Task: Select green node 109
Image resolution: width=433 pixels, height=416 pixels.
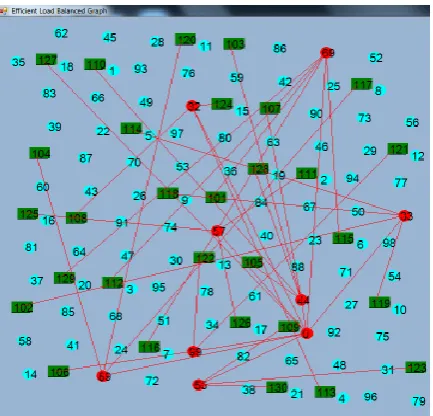Action: tap(289, 327)
